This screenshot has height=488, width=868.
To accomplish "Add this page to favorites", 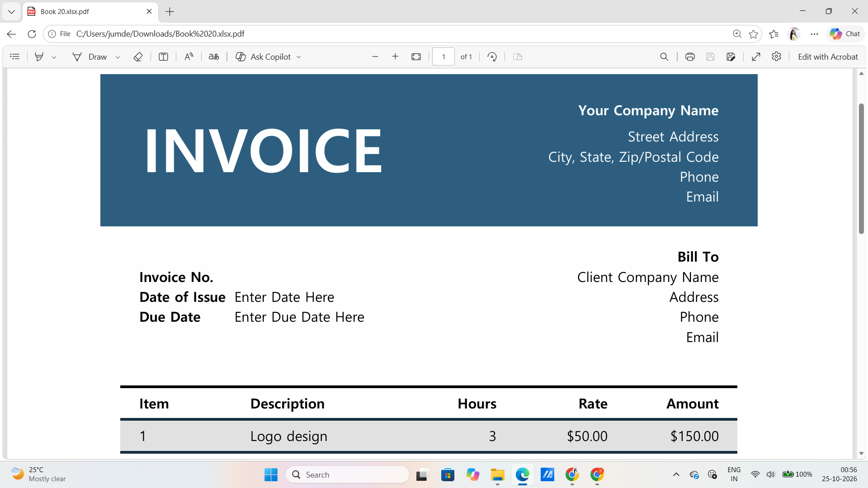I will tap(753, 34).
